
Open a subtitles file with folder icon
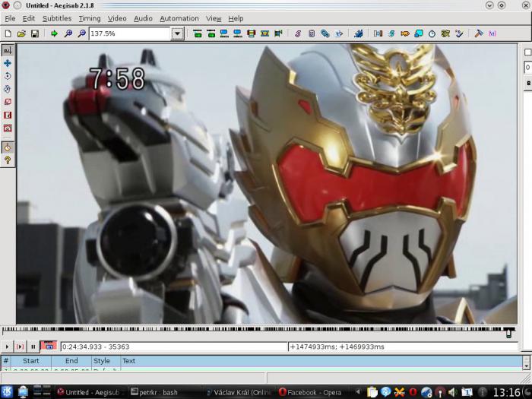(21, 33)
